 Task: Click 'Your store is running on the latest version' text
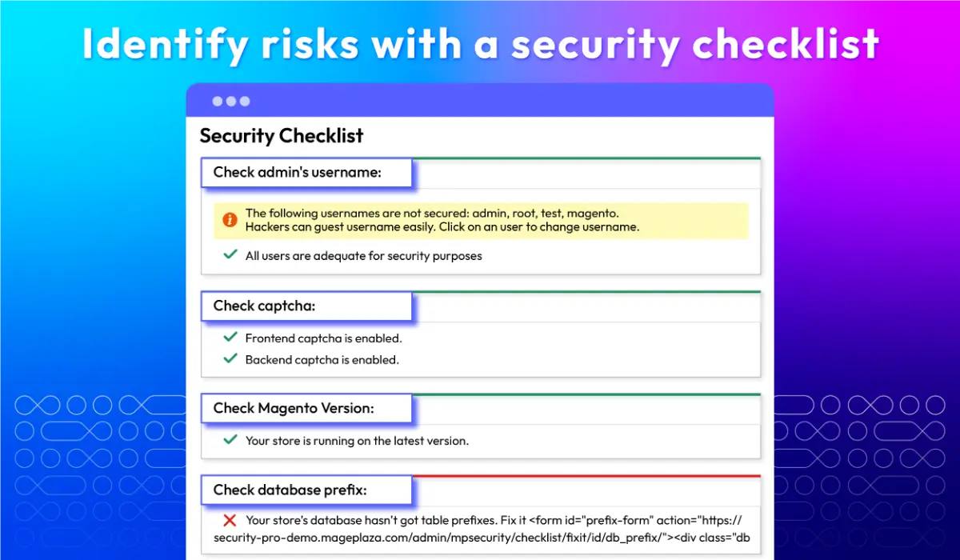click(357, 441)
